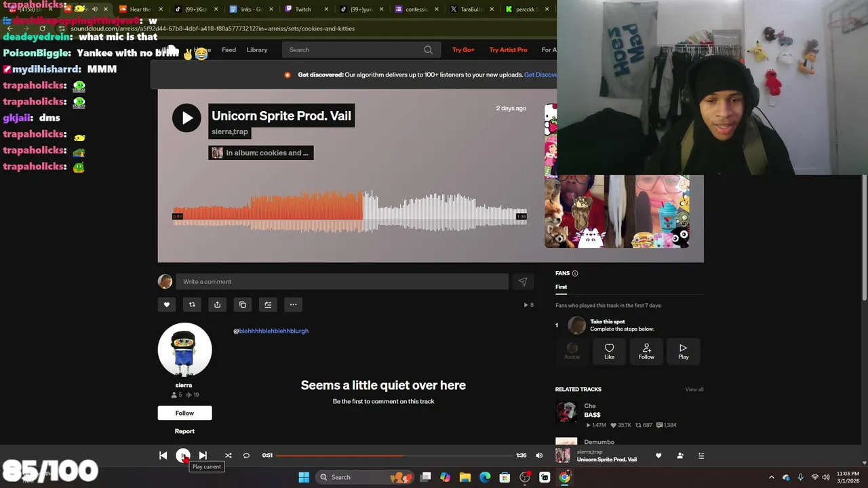Open the next-up queue icon
This screenshot has width=868, height=488.
point(701,455)
